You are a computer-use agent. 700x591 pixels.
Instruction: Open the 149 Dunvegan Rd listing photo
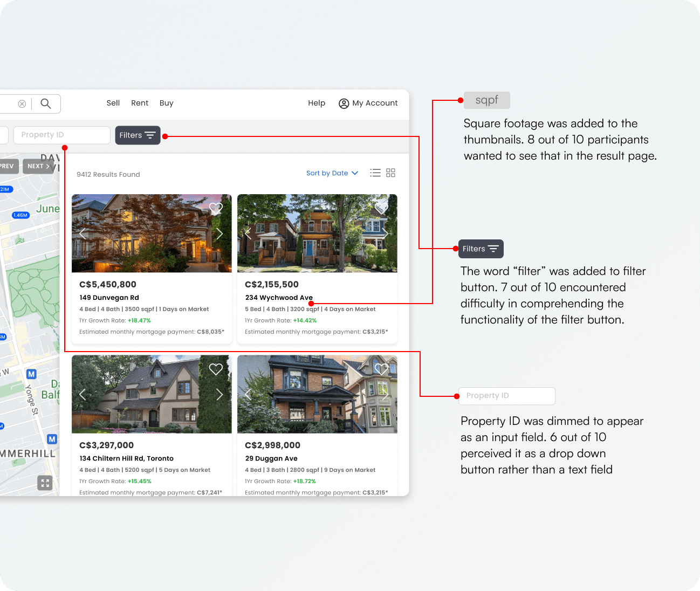click(x=152, y=233)
